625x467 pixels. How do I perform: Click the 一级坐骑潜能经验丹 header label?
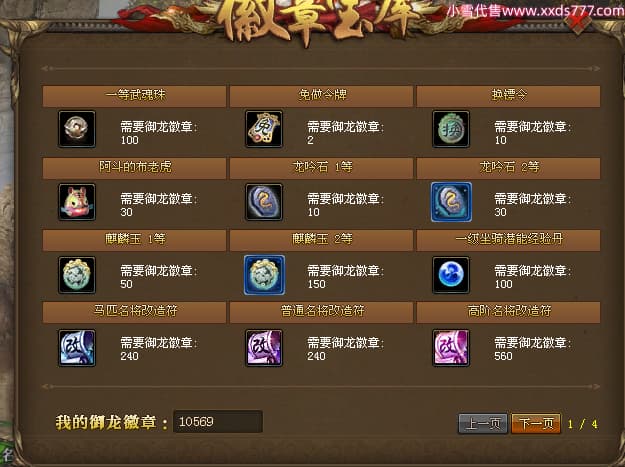coord(509,239)
